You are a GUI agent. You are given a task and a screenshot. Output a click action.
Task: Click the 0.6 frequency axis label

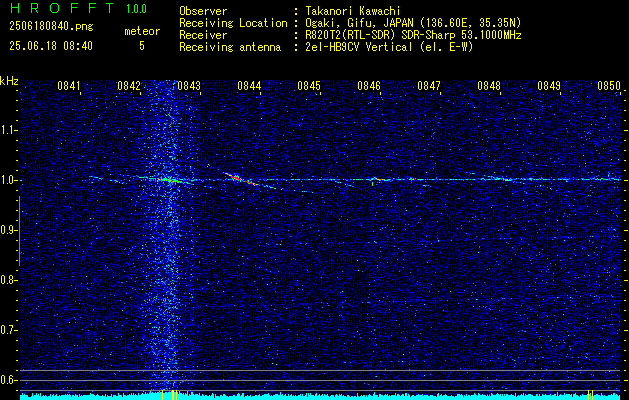[x=8, y=380]
